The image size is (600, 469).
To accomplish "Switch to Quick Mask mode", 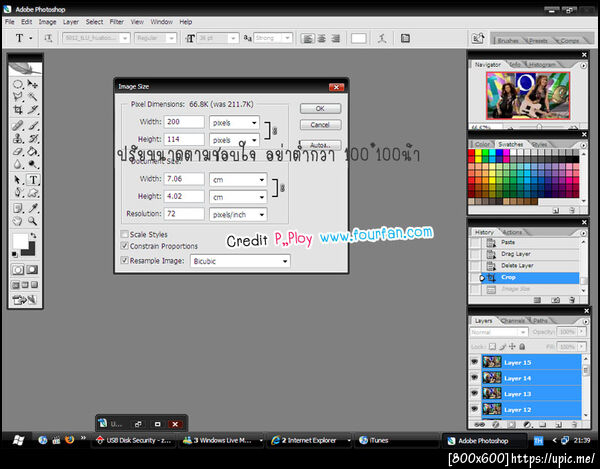I will (x=32, y=270).
